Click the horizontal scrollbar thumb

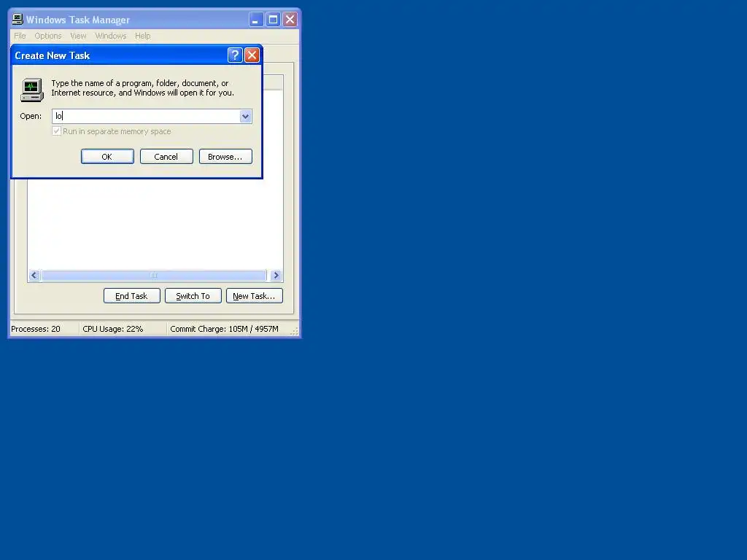154,275
